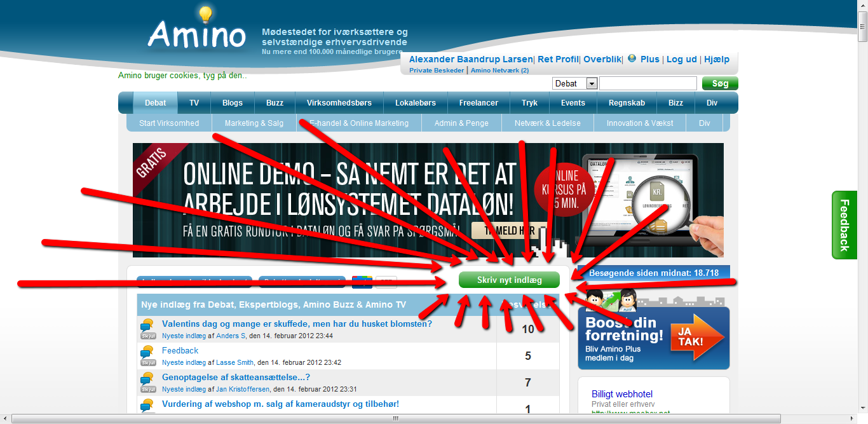Click the chat bubble icon beside Valentins dag post
The width and height of the screenshot is (868, 424).
click(147, 325)
